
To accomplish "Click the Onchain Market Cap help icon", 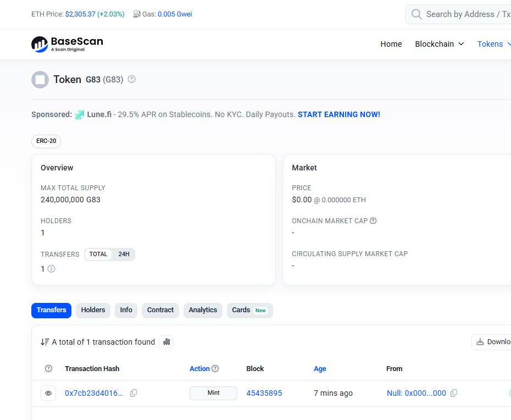I will [x=373, y=221].
